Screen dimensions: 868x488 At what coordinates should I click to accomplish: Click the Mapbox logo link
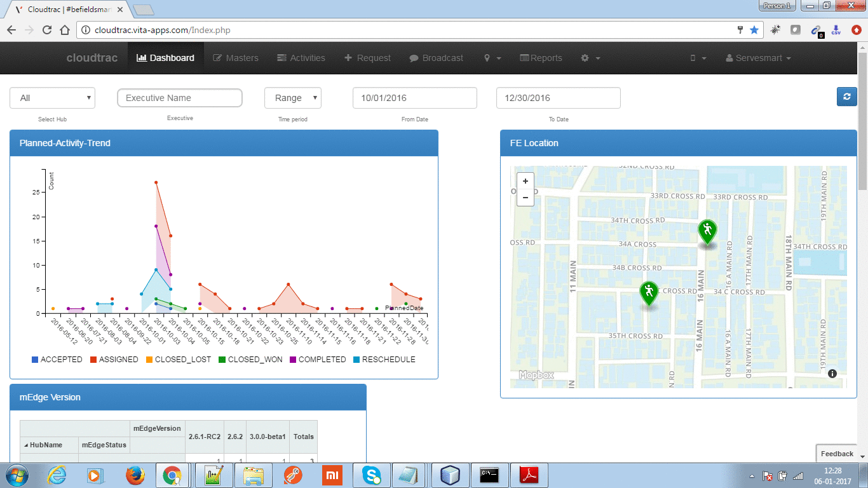537,375
